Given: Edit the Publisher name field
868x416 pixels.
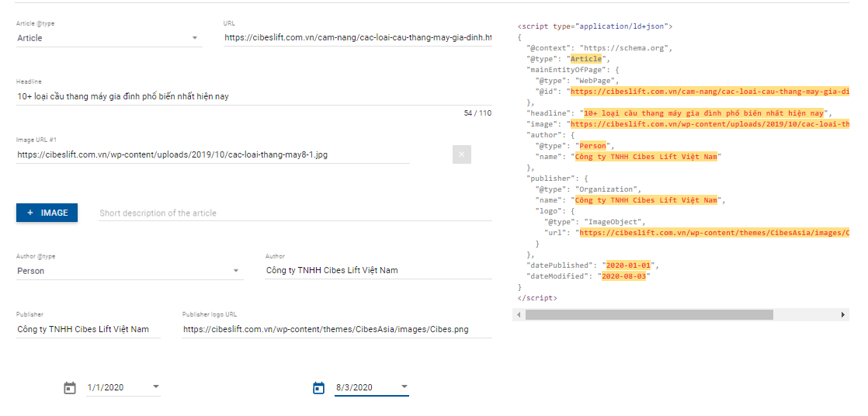Looking at the screenshot, I should [89, 329].
